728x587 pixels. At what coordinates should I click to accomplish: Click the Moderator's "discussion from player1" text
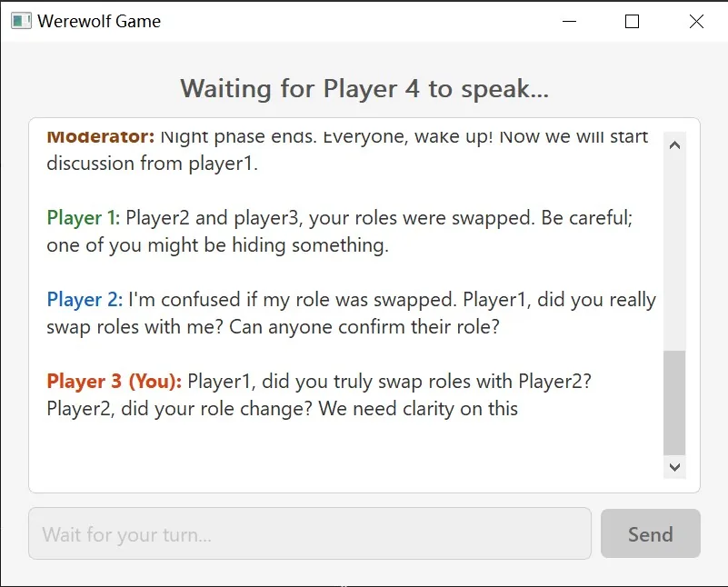coord(153,164)
